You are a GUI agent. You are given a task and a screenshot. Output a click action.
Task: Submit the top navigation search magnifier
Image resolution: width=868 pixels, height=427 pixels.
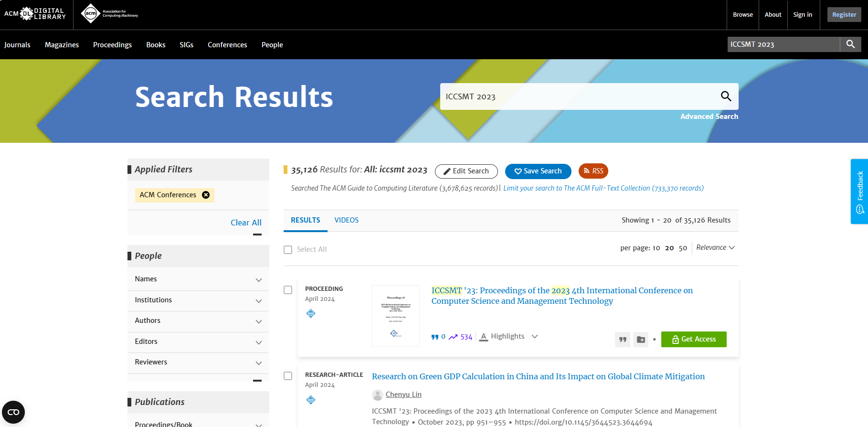tap(850, 44)
